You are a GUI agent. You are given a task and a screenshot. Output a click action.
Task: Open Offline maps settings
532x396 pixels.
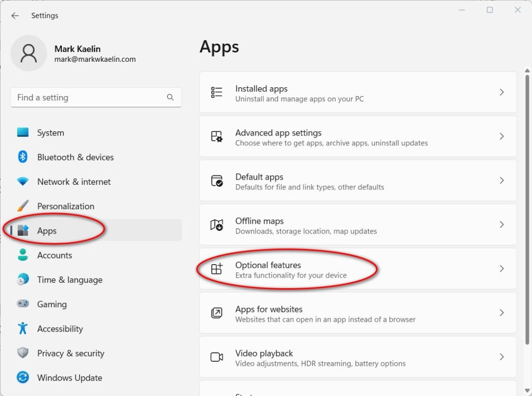pos(357,224)
